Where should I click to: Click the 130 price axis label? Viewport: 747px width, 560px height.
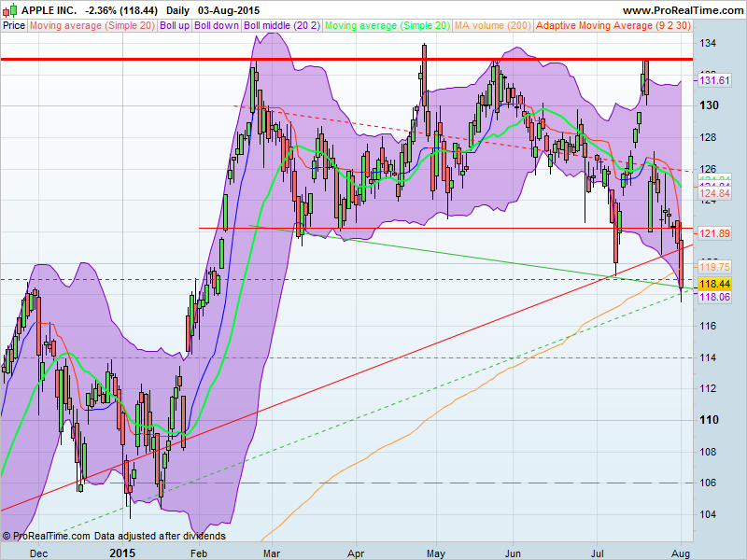pyautogui.click(x=709, y=105)
